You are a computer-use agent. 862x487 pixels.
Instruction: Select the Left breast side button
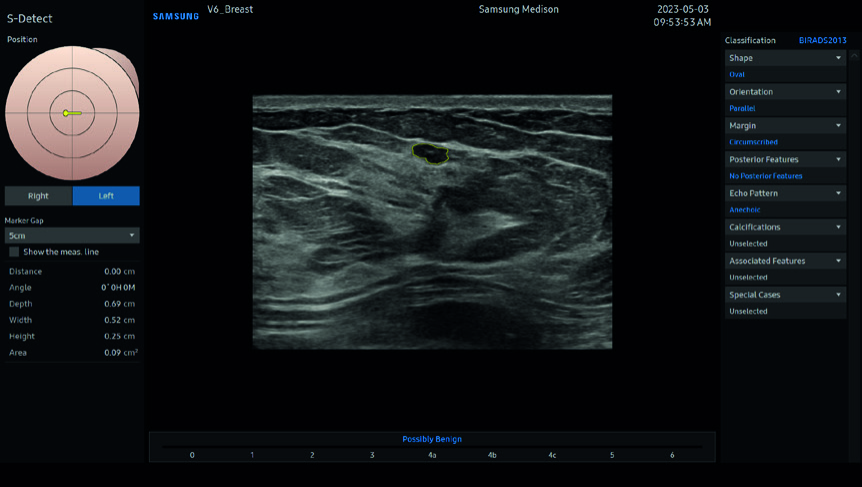(x=106, y=196)
